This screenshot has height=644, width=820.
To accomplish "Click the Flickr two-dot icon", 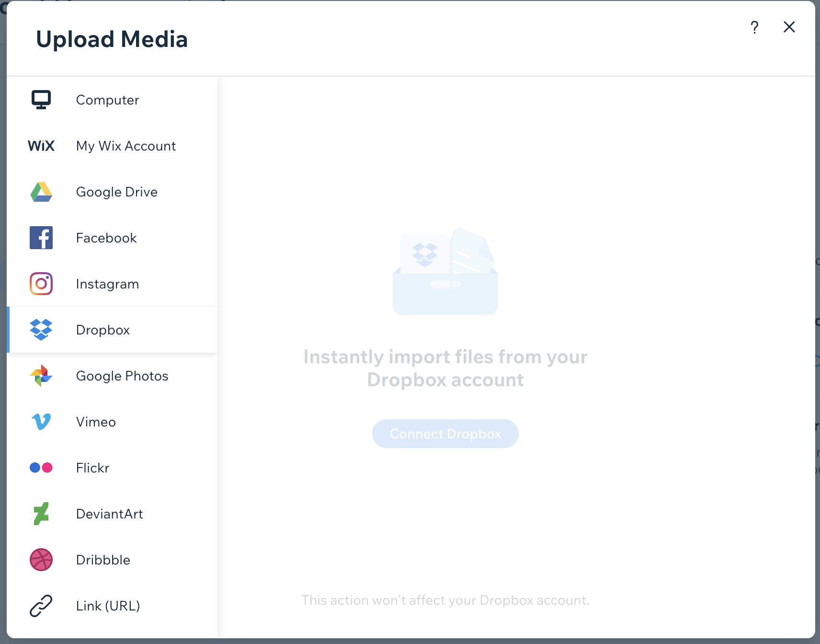I will tap(41, 468).
